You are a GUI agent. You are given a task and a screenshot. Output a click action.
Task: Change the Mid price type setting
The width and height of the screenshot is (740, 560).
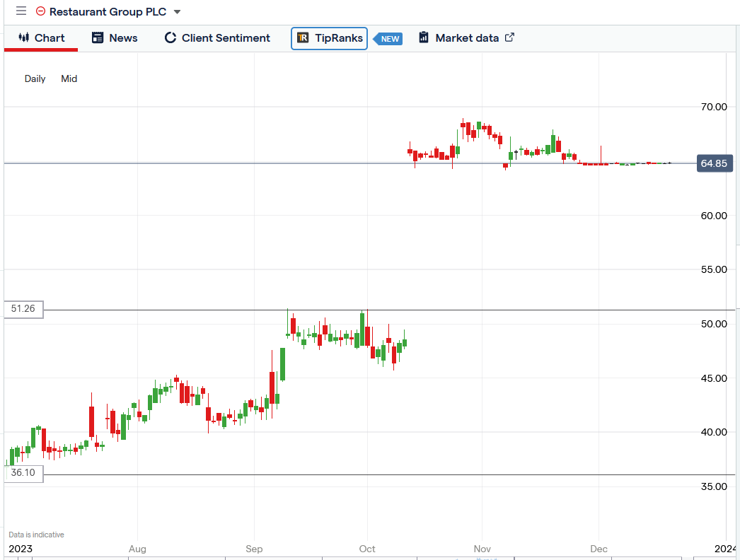pos(69,78)
